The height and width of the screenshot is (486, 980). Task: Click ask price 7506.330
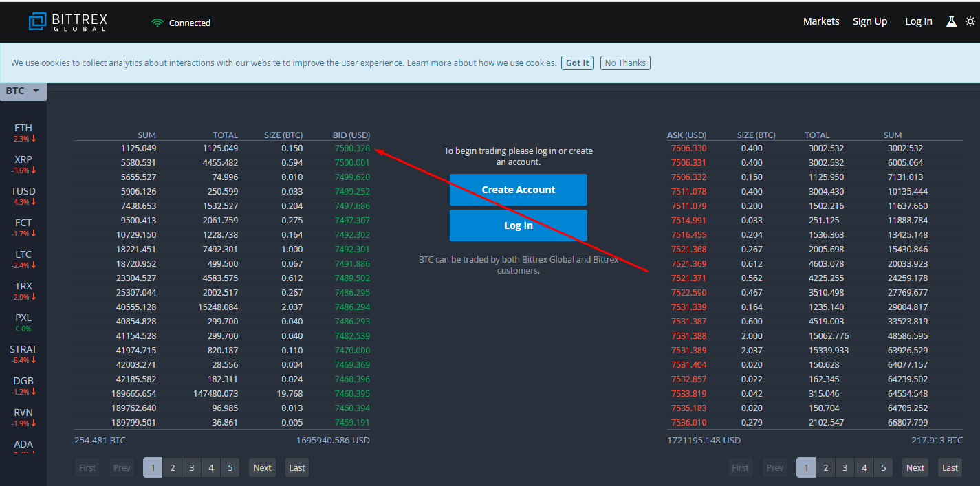point(688,148)
